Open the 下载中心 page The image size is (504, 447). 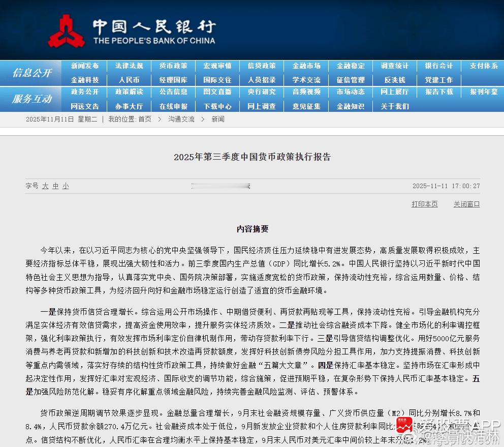pyautogui.click(x=217, y=106)
